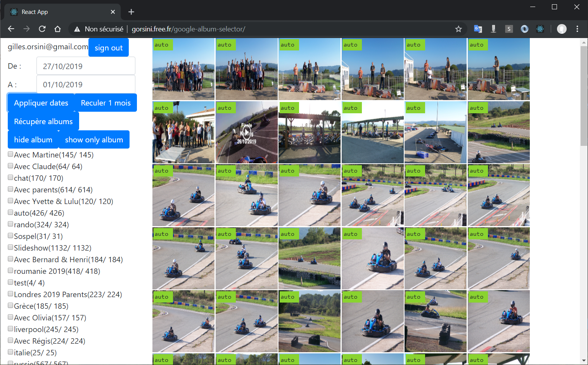
Task: Play the karting video thumbnail dated 26/10/2019
Action: click(247, 132)
